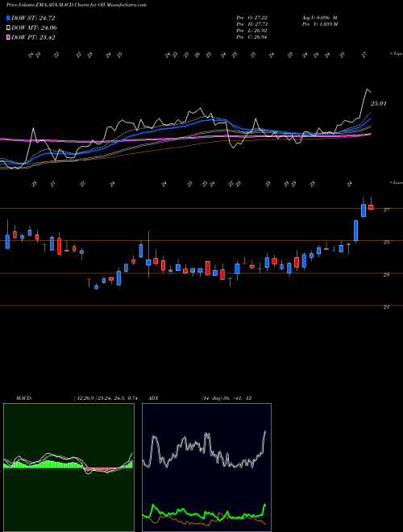Image resolution: width=403 pixels, height=532 pixels.
Task: Select the 'DOW MT: 24.06' label
Action: click(34, 28)
